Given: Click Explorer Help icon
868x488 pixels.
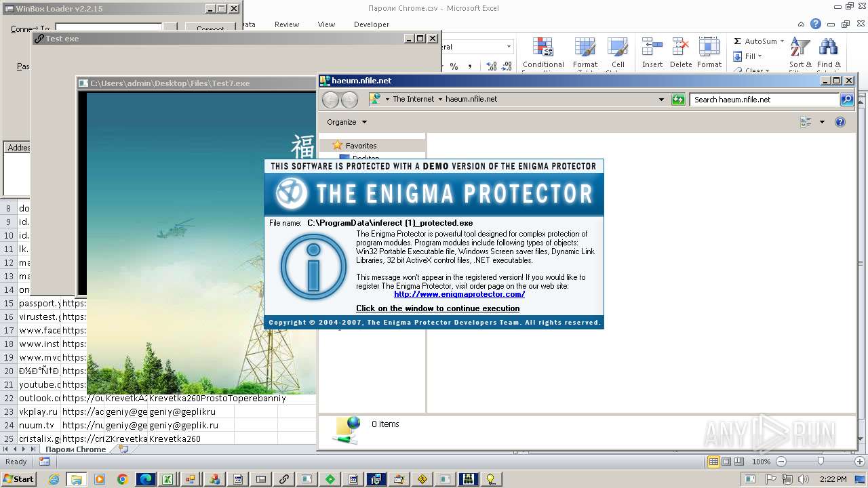Looking at the screenshot, I should [x=840, y=122].
